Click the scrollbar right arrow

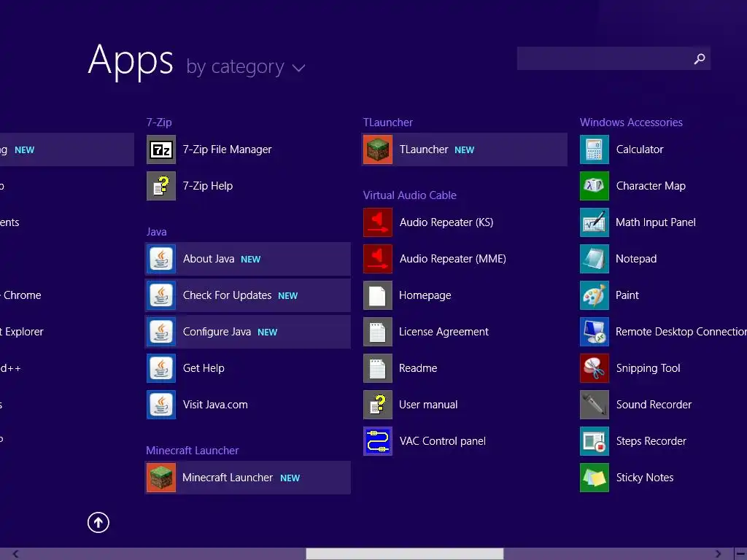tap(718, 554)
